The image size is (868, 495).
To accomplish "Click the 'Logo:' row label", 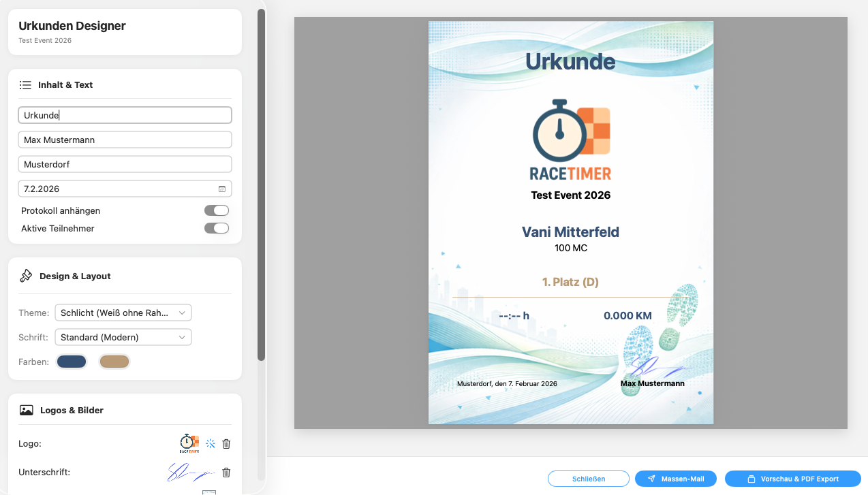I will tap(30, 444).
